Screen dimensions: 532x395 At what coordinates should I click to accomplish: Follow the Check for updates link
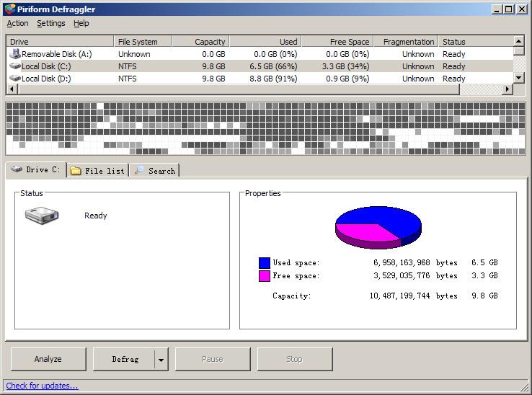42,386
